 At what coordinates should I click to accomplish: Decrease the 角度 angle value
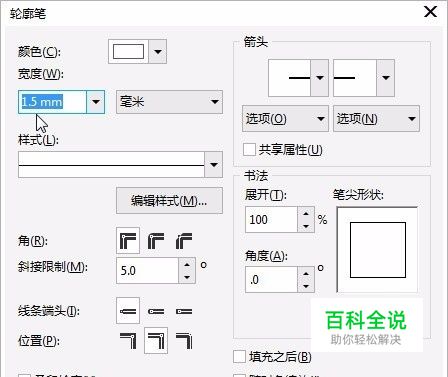(x=306, y=286)
